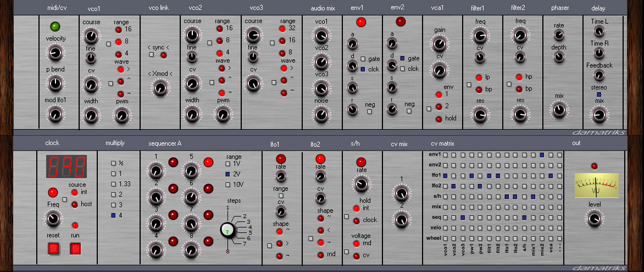Select sequencer range 1V checkbox
The width and height of the screenshot is (644, 272).
[228, 164]
